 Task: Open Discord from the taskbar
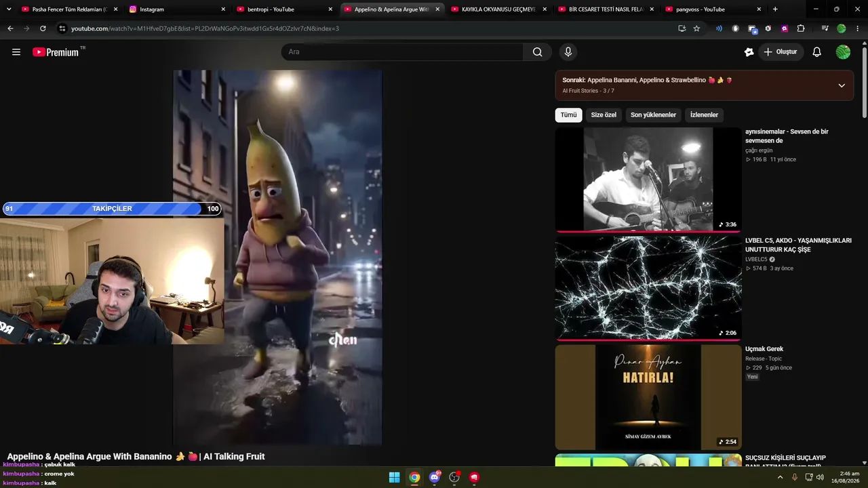point(435,477)
